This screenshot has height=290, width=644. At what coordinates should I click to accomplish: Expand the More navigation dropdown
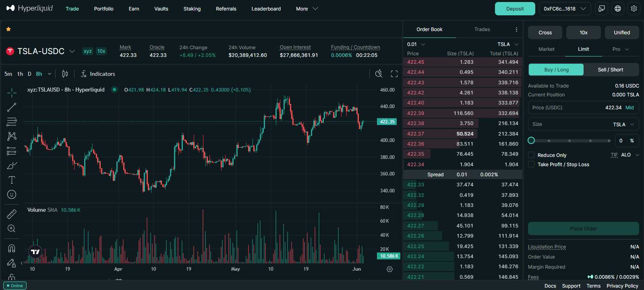tap(307, 8)
